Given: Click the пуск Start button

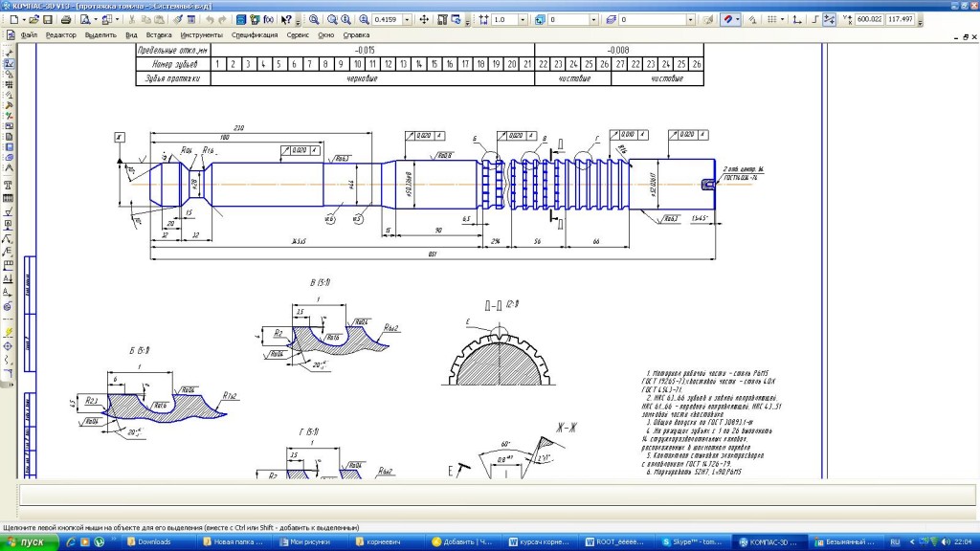Looking at the screenshot, I should click(x=29, y=542).
